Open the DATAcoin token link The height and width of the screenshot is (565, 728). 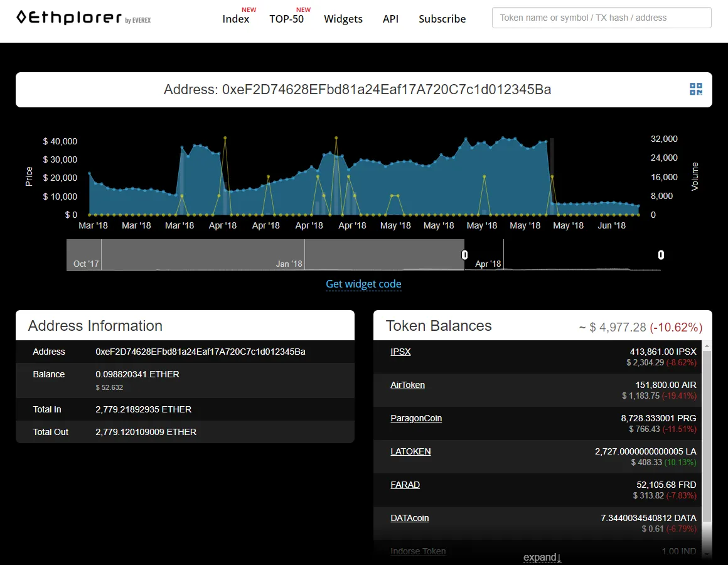(409, 518)
